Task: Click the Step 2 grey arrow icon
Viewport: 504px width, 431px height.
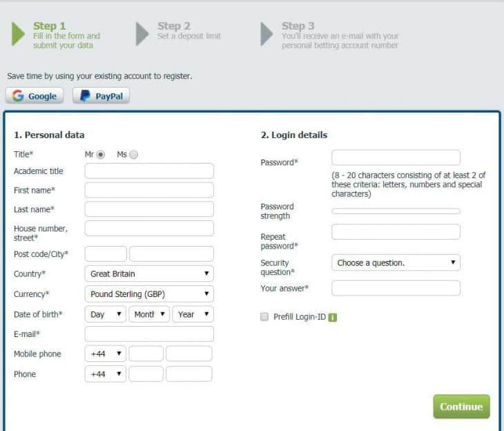Action: coord(142,34)
